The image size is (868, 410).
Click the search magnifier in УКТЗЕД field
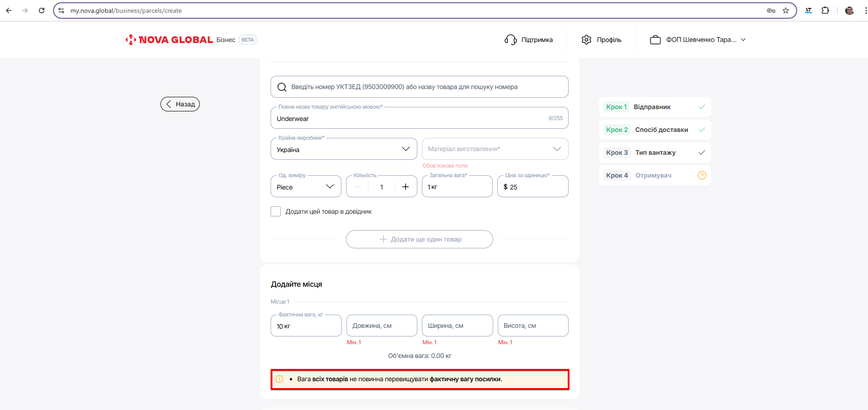(x=282, y=87)
